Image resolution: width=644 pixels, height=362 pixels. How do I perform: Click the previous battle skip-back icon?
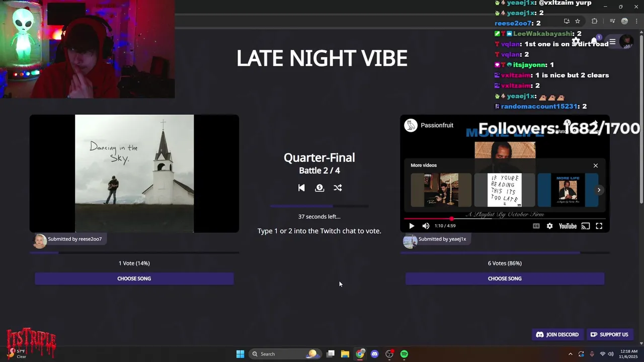point(301,188)
